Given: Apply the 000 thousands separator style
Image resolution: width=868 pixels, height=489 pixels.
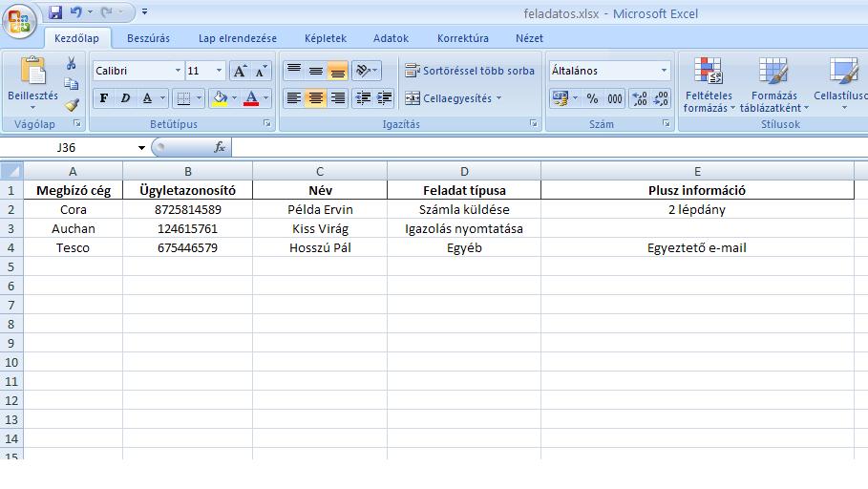Looking at the screenshot, I should coord(614,98).
